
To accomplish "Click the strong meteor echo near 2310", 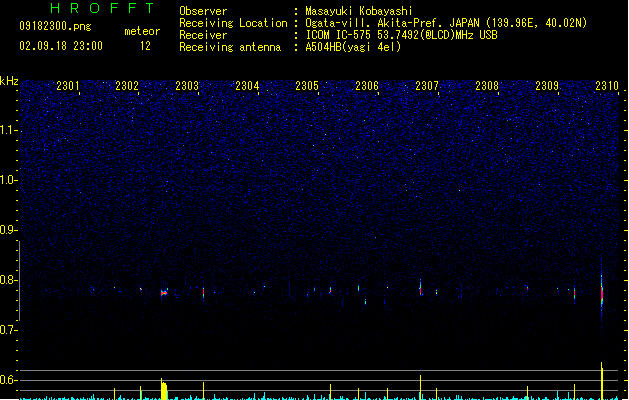I will click(x=602, y=295).
